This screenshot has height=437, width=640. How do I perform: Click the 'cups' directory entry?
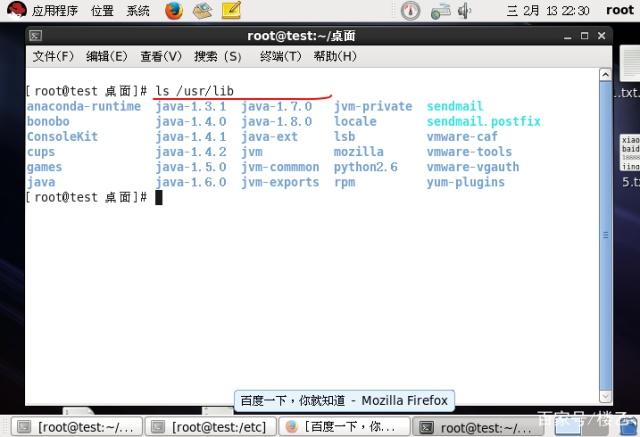(x=41, y=152)
